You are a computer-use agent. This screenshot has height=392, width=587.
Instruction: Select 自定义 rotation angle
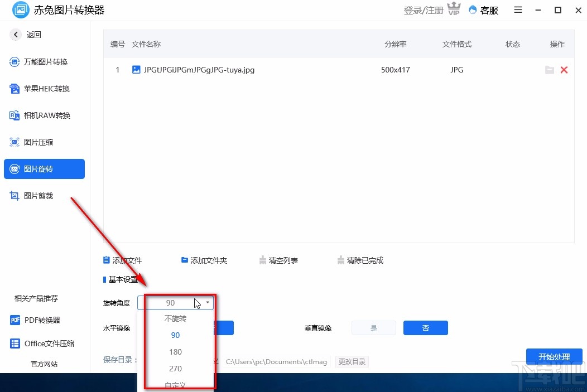pos(175,384)
